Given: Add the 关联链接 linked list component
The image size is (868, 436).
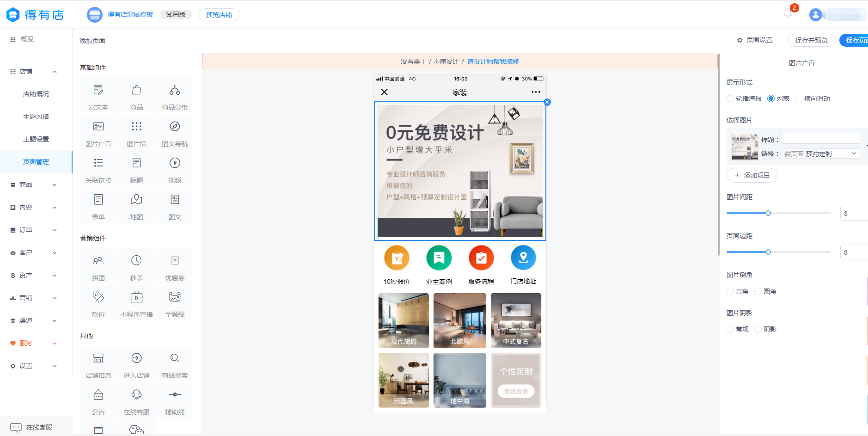Looking at the screenshot, I should coord(98,170).
